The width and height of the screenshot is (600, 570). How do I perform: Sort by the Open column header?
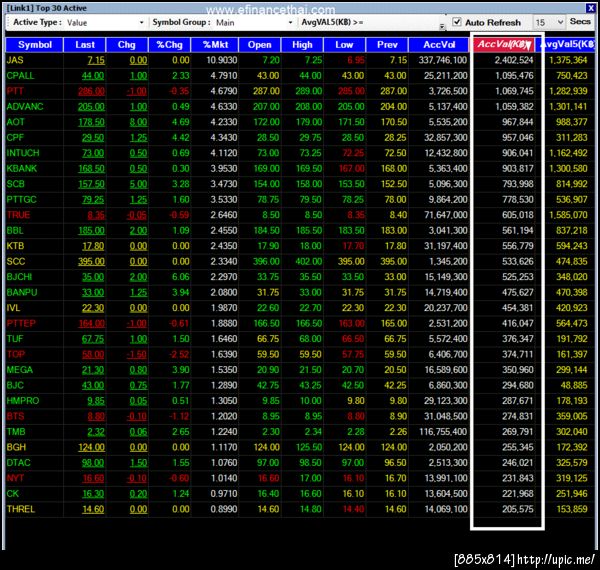(x=259, y=45)
